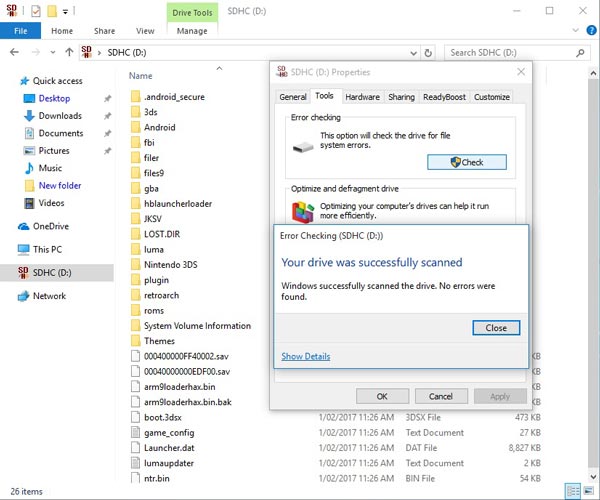This screenshot has width=600, height=500.
Task: Click Cancel in SDHC Properties dialog
Action: coord(441,396)
